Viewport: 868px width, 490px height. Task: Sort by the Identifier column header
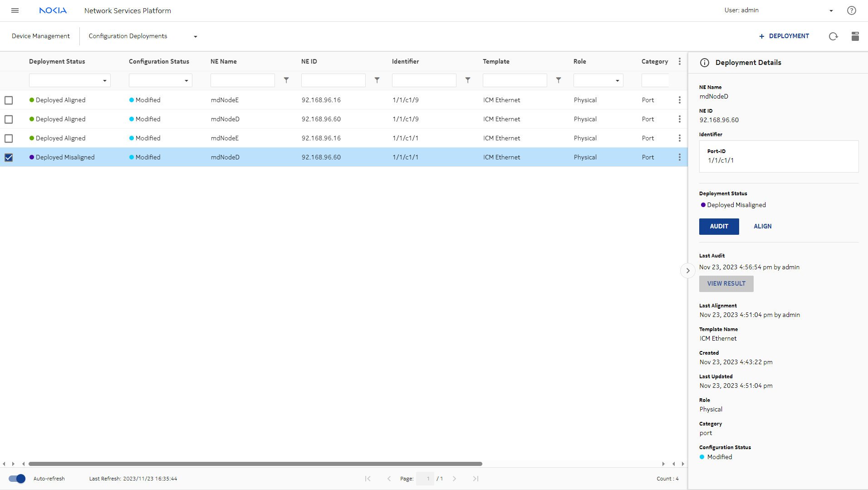[405, 61]
